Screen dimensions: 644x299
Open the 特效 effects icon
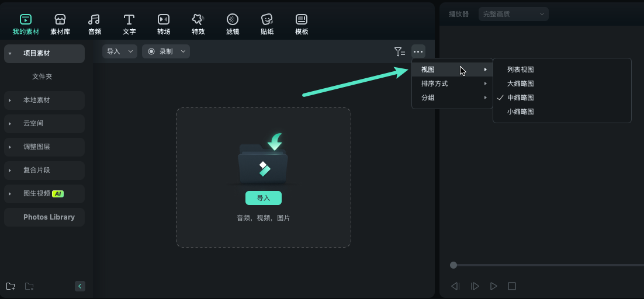pos(198,24)
